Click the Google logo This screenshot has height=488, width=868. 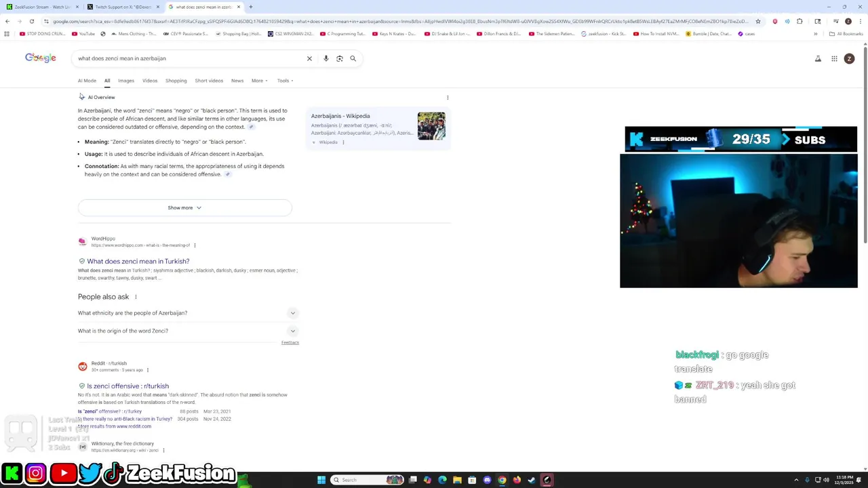[41, 58]
